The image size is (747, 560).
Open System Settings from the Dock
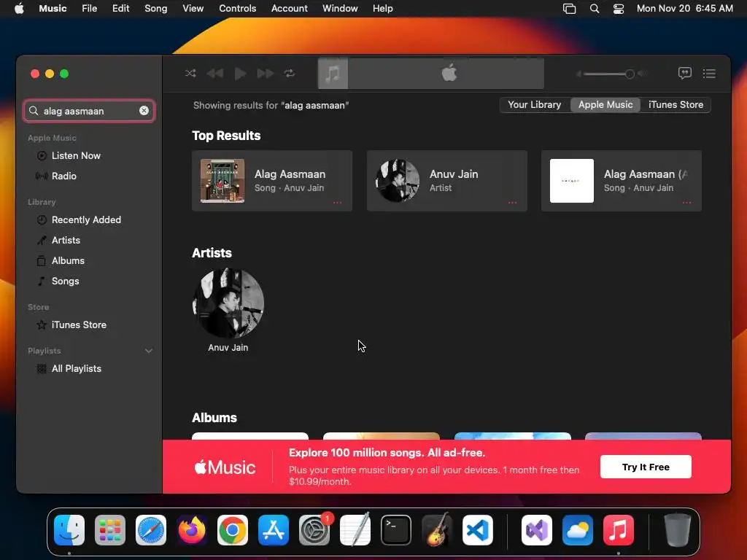tap(314, 530)
